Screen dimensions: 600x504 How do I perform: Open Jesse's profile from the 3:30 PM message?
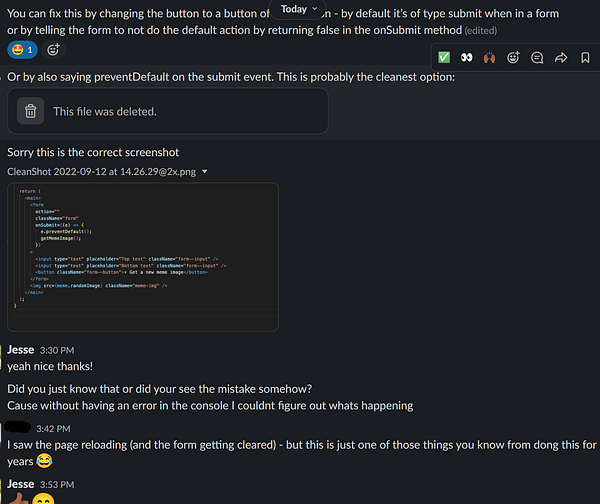click(x=20, y=349)
